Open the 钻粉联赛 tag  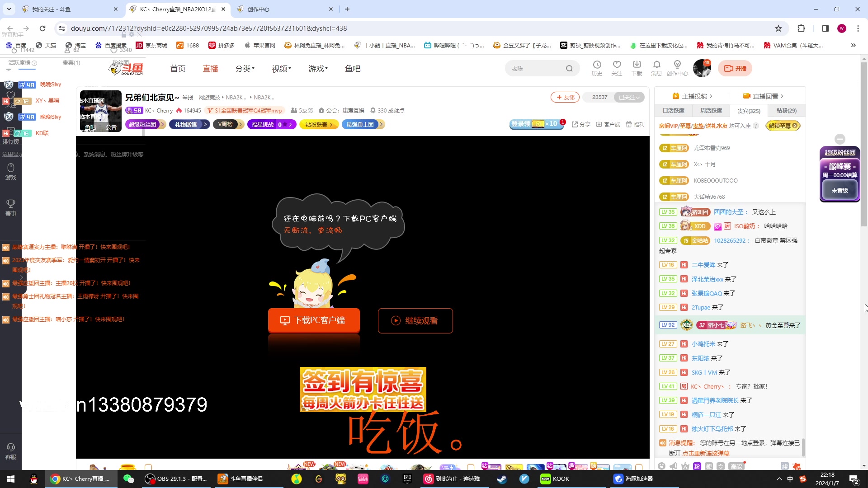(x=319, y=124)
